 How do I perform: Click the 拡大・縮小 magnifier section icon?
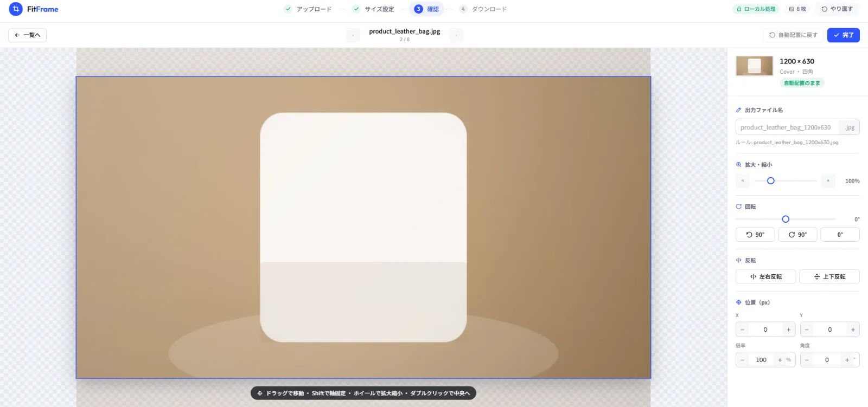pos(738,165)
